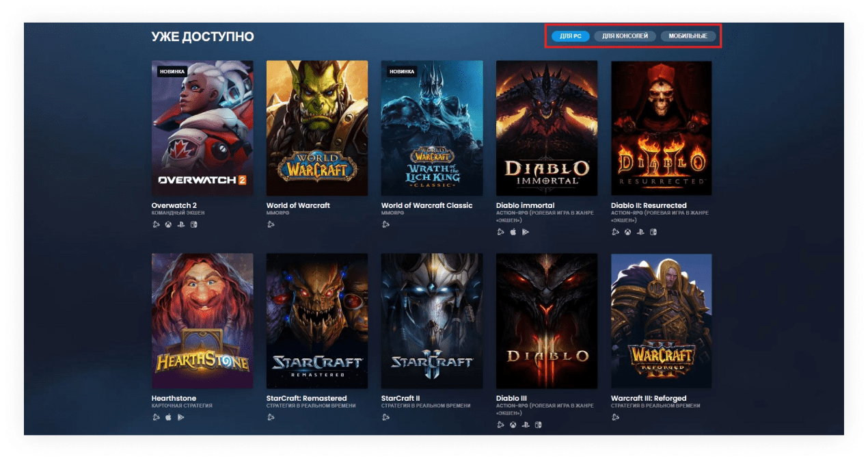Open Diablo II Resurrected cover art
The width and height of the screenshot is (868, 461).
(x=662, y=128)
